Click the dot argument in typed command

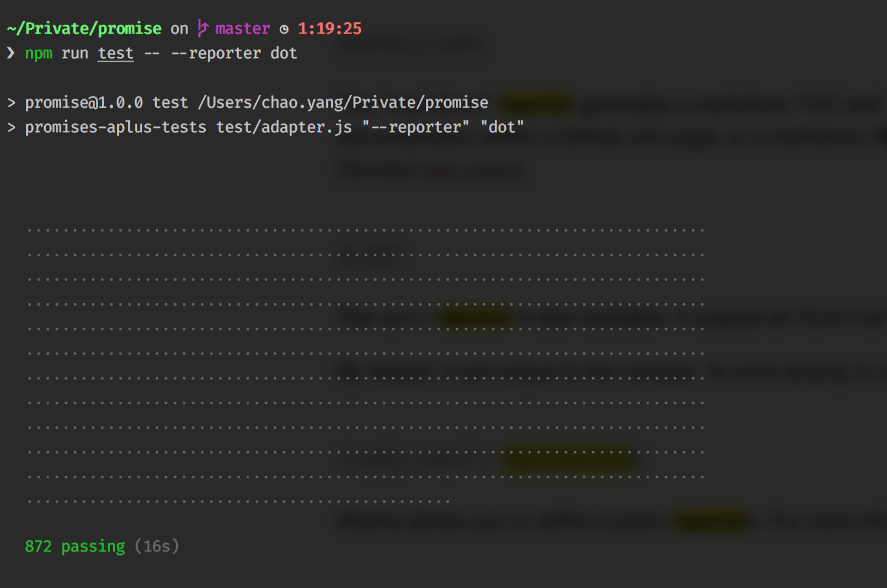(x=284, y=53)
